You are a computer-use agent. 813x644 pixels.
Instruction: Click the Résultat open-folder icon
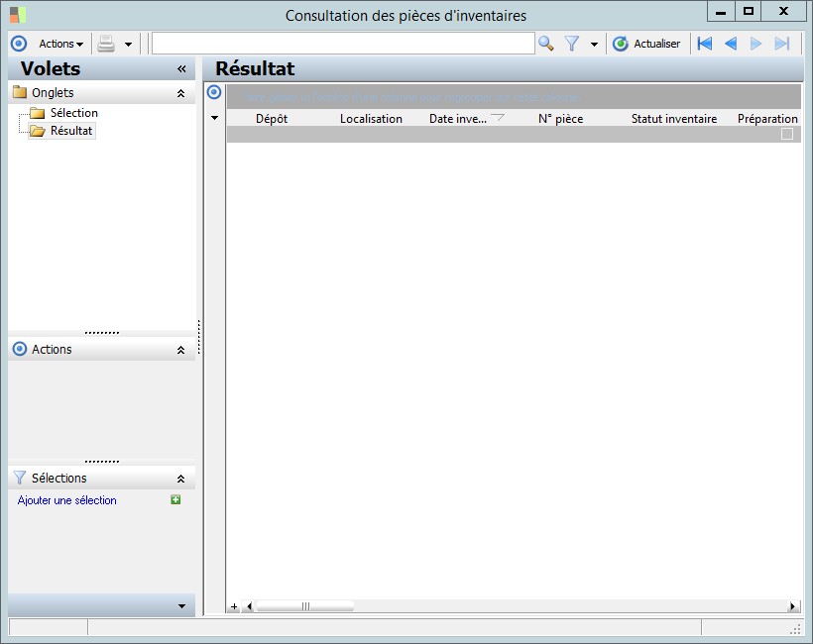pos(38,131)
